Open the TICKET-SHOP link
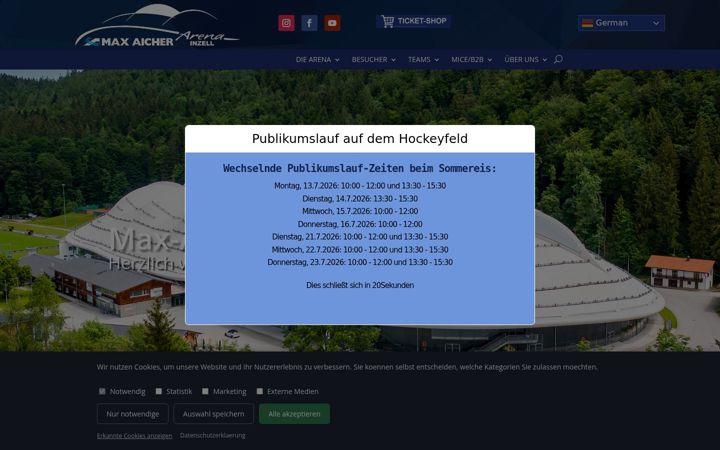Viewport: 720px width, 450px height. click(413, 21)
